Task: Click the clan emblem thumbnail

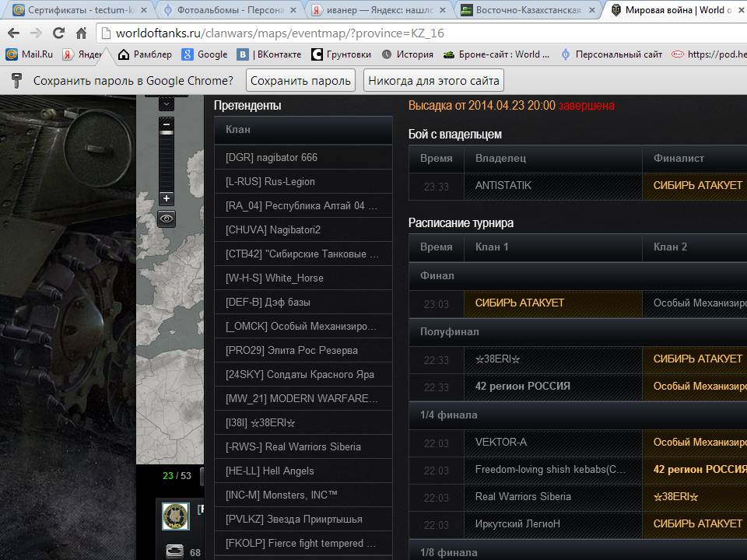Action: (176, 516)
